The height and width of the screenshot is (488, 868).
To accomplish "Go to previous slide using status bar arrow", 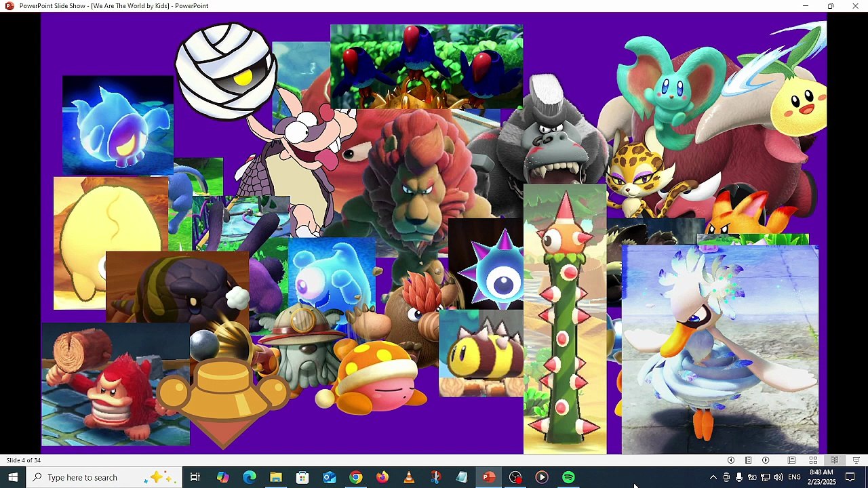I will click(731, 460).
